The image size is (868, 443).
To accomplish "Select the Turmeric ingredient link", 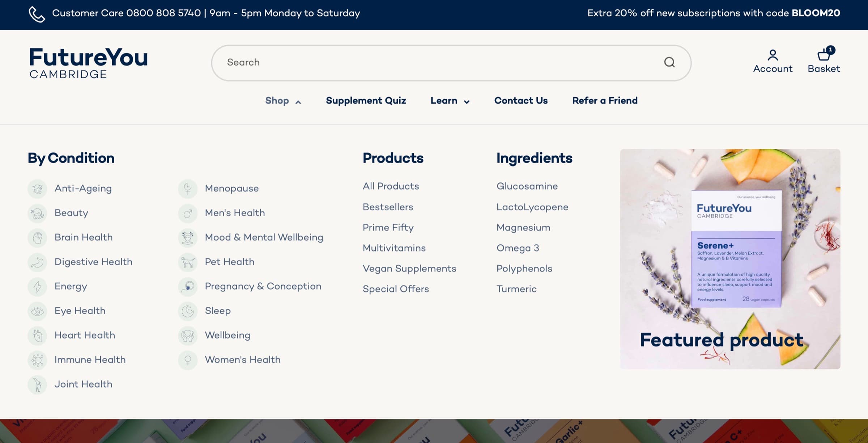I will (516, 289).
